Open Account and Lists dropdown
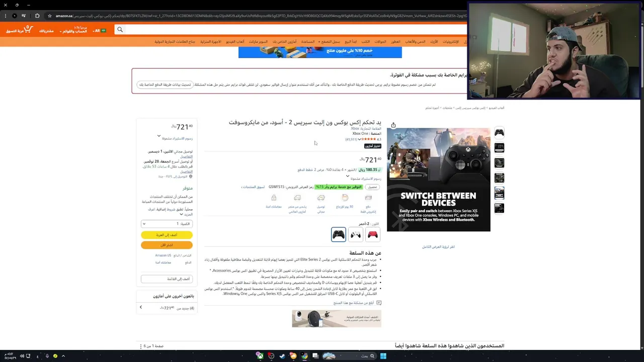Viewport: 644px width, 362px height. (73, 30)
